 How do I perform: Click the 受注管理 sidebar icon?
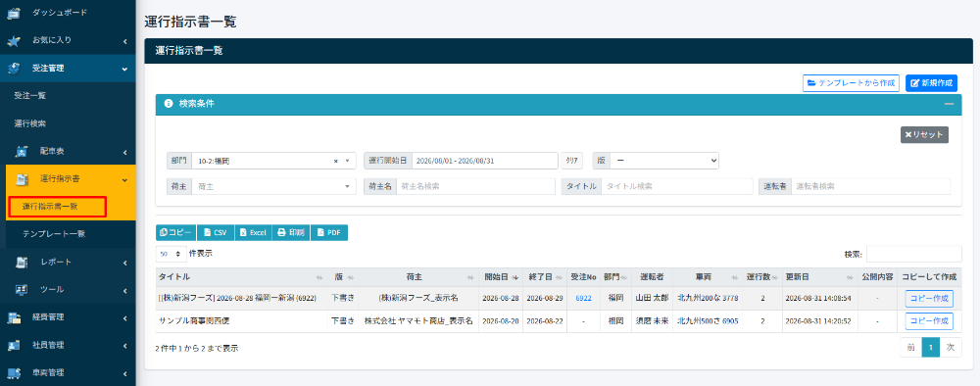[x=14, y=68]
